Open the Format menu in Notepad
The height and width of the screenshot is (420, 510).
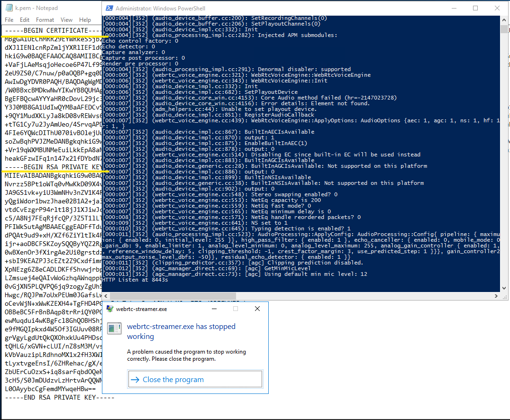(45, 20)
